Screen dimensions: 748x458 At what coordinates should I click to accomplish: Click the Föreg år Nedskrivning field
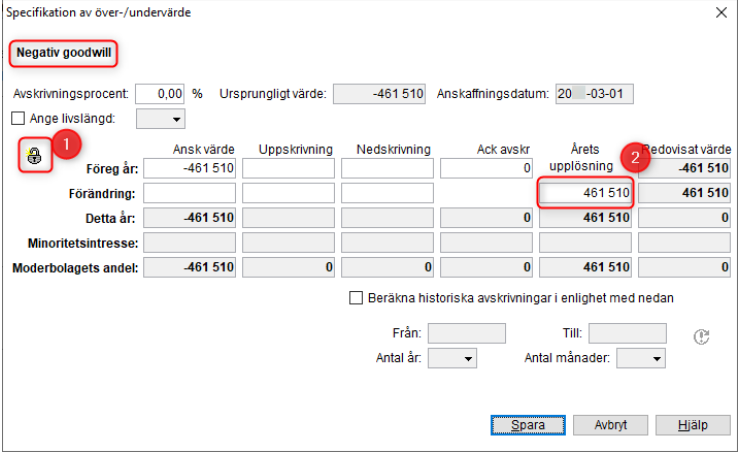click(x=387, y=168)
